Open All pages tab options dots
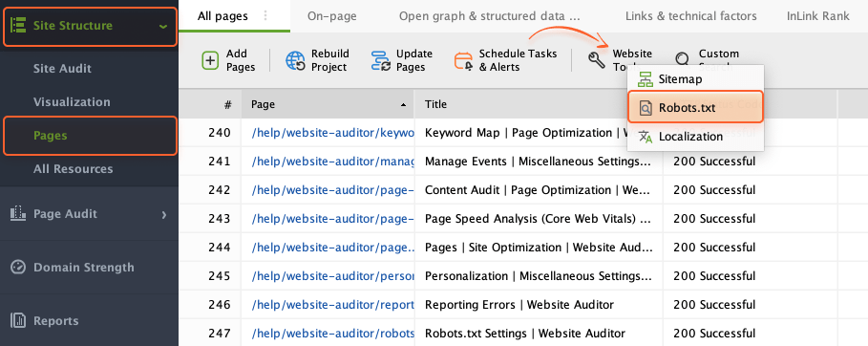This screenshot has width=868, height=346. click(x=265, y=15)
